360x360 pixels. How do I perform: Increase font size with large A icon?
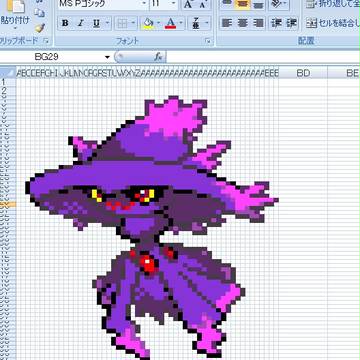pos(188,4)
